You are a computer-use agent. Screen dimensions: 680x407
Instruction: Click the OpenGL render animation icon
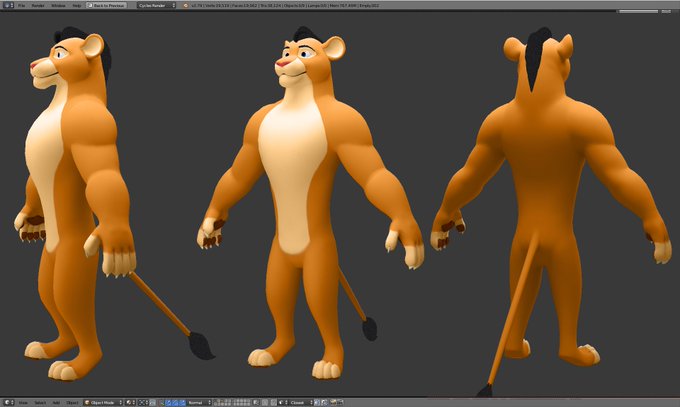340,402
